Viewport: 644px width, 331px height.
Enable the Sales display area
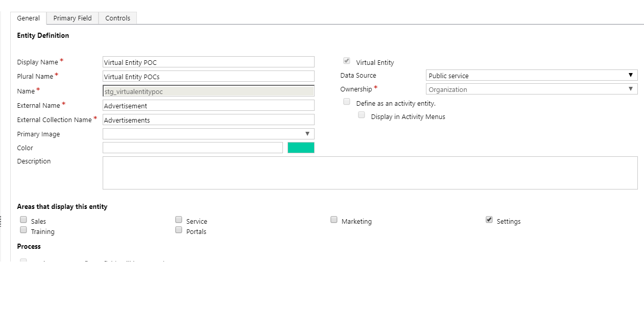coord(23,219)
